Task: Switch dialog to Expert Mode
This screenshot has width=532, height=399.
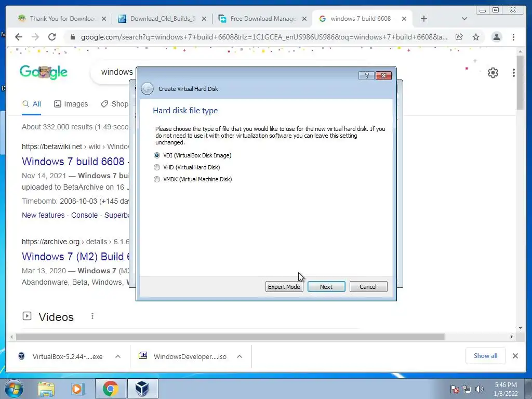Action: coord(284,287)
